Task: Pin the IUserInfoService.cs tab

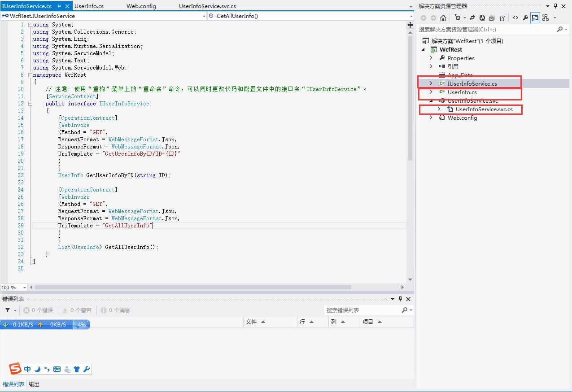Action: 59,6
